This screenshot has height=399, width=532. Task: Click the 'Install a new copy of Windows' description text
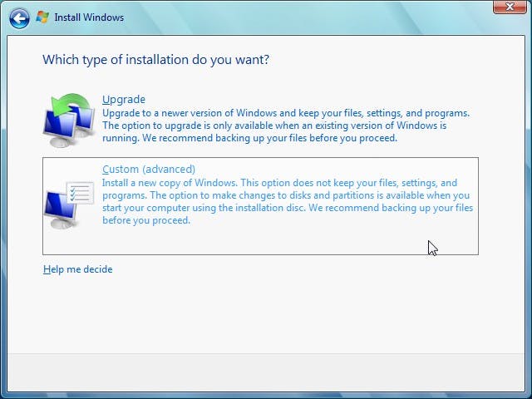[x=288, y=201]
